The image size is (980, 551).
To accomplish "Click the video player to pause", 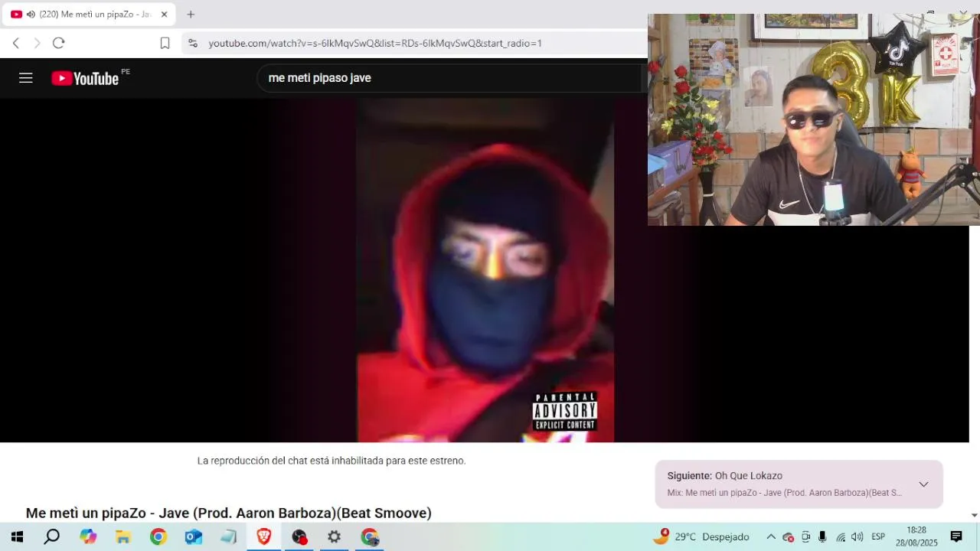I will pyautogui.click(x=484, y=270).
